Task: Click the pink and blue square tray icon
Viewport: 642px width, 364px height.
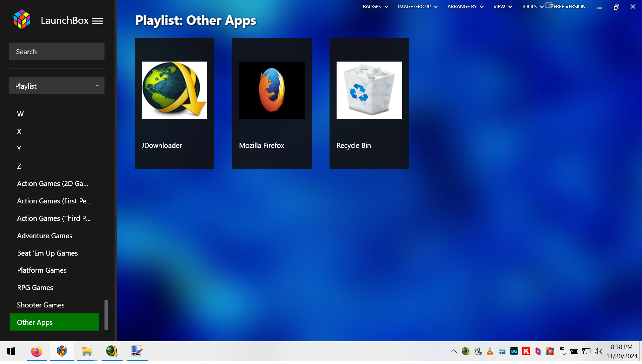Action: coord(538,352)
